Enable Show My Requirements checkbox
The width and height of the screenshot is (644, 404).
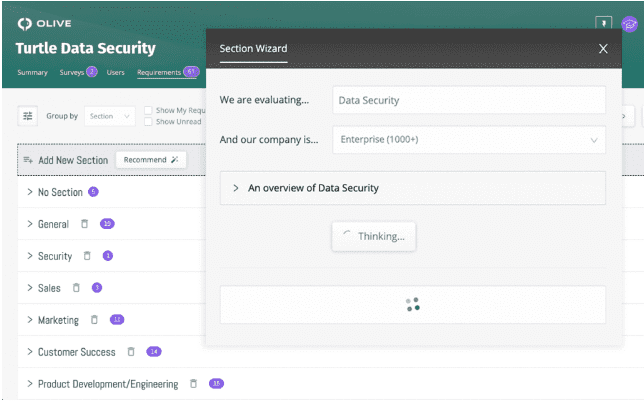point(148,110)
